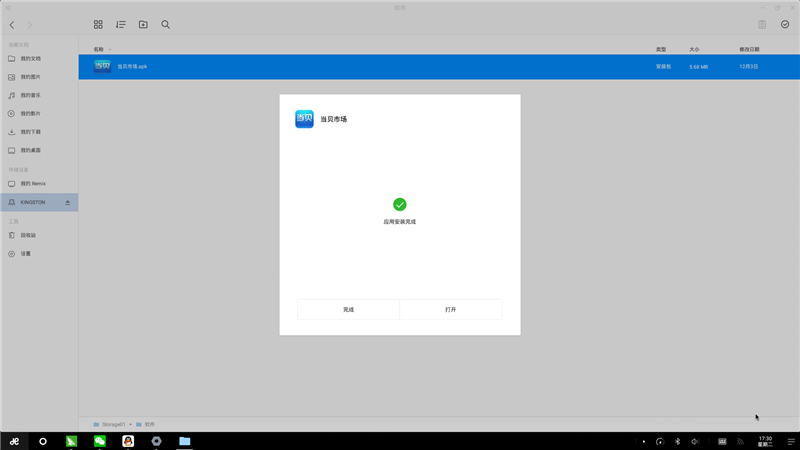Sort by the 修改日期 column header
This screenshot has width=800, height=450.
[x=749, y=49]
